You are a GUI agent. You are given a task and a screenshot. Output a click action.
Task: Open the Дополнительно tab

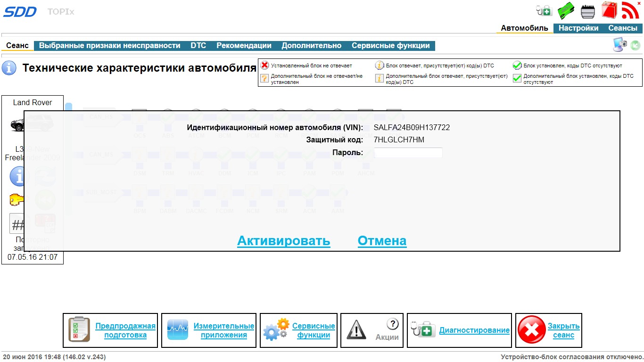pyautogui.click(x=311, y=46)
